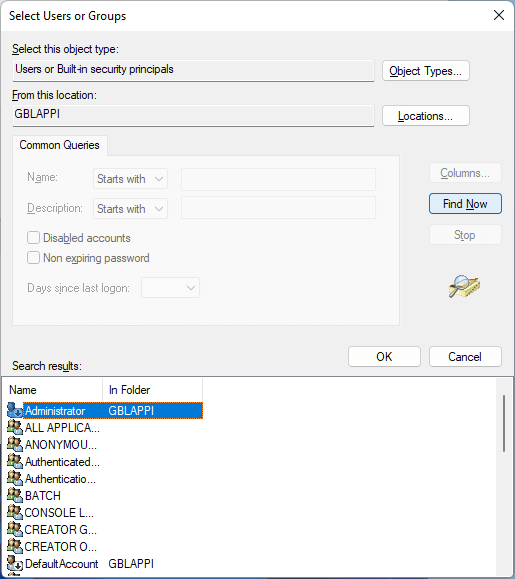The image size is (515, 579).
Task: Click the CONSOLE LOGON group icon
Action: [x=15, y=512]
